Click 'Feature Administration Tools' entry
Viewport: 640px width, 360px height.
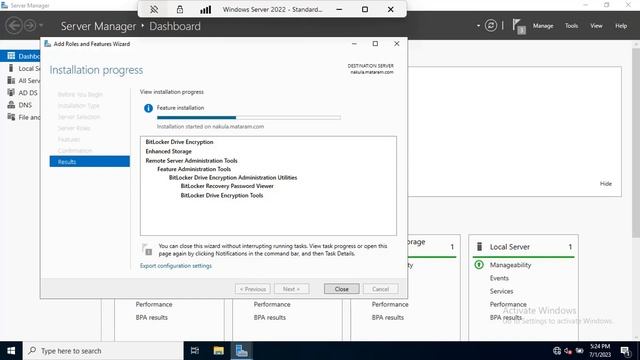tap(194, 169)
